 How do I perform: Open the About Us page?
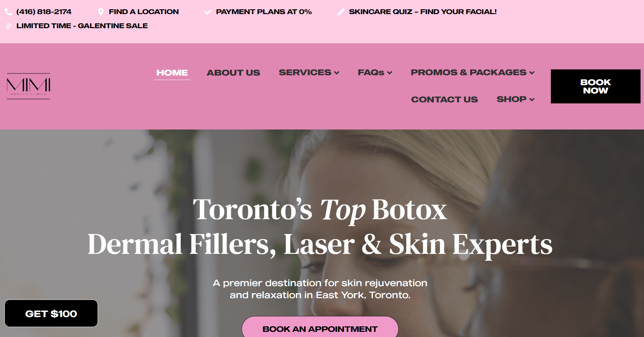(x=233, y=73)
